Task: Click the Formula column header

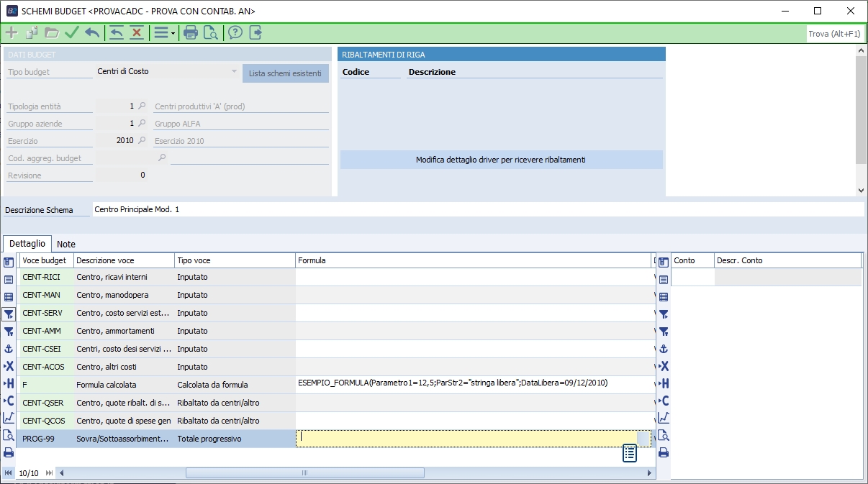Action: (473, 260)
